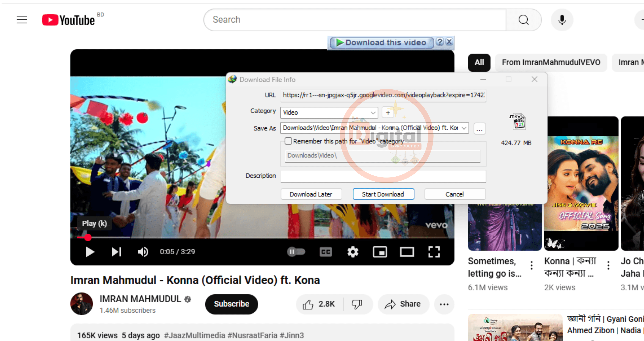Switch to theater mode
The height and width of the screenshot is (341, 644).
coord(407,252)
